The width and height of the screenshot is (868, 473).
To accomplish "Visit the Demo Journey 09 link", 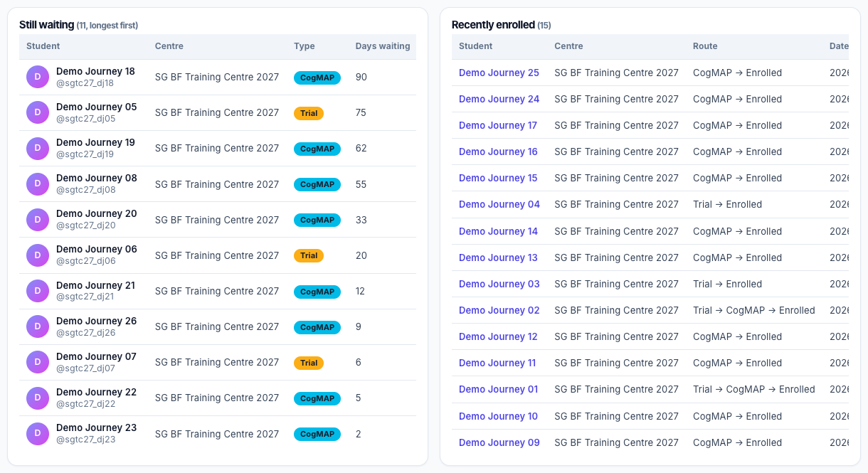I will click(499, 442).
